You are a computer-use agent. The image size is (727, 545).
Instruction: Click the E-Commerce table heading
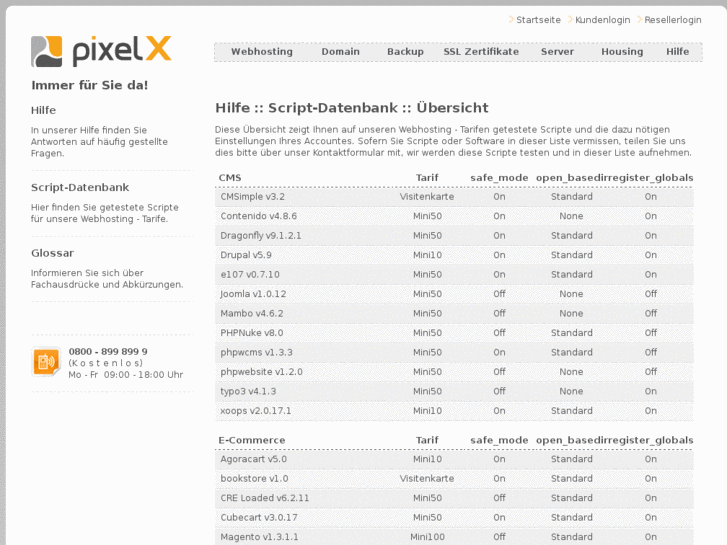[252, 441]
